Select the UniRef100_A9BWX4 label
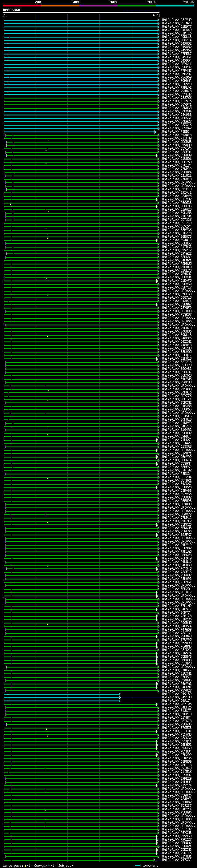The image size is (197, 868). 177,172
